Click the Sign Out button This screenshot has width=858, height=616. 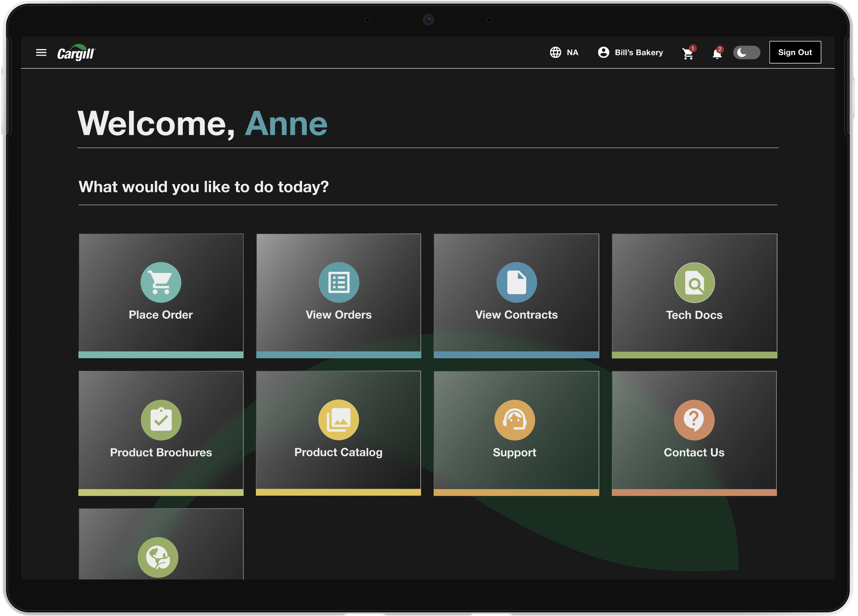(795, 52)
